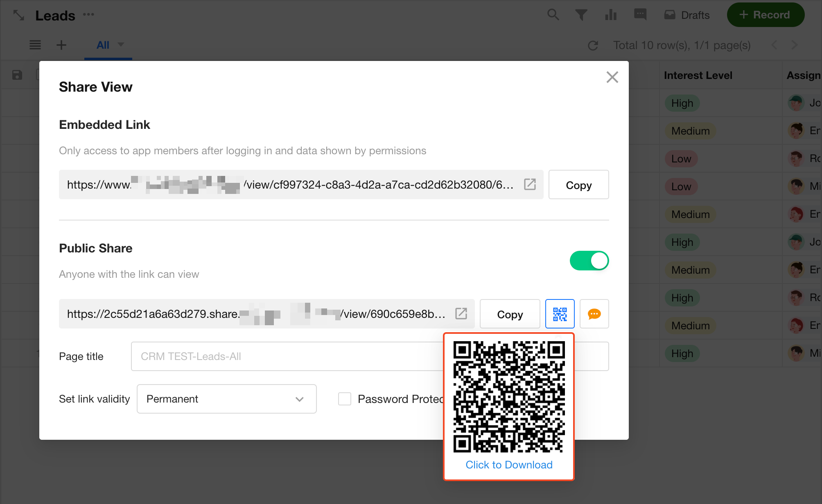Click the orange chat bubble share icon
This screenshot has width=822, height=504.
click(594, 314)
